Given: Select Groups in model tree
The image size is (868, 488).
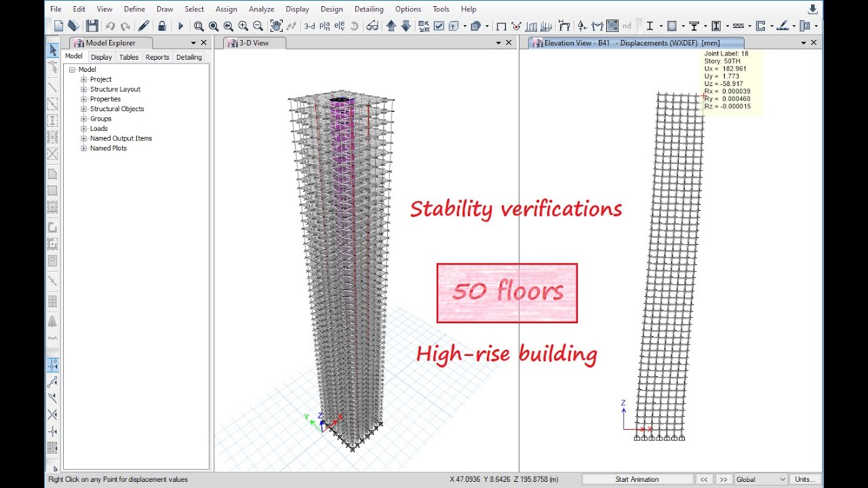Looking at the screenshot, I should pos(100,119).
